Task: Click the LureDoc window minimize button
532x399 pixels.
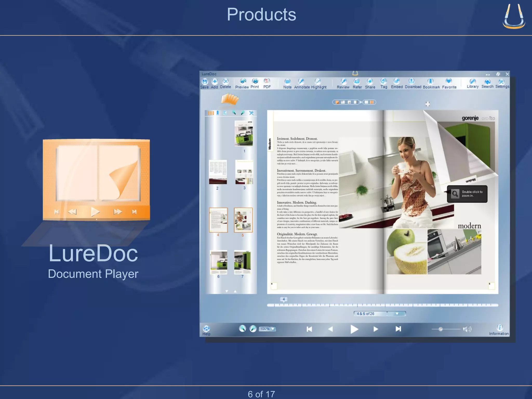Action: click(488, 74)
